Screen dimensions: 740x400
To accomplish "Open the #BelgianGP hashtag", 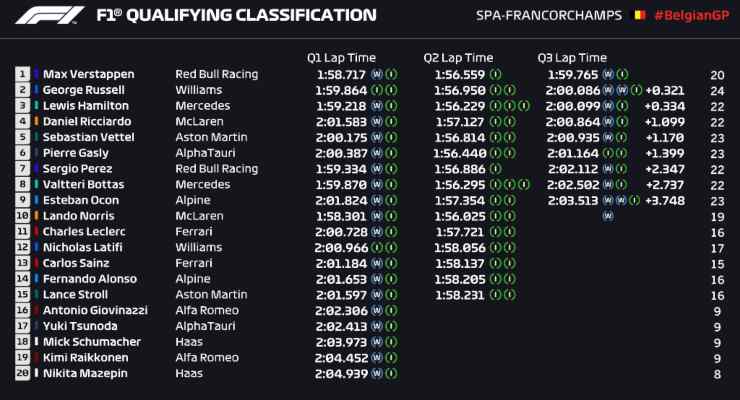I will [x=691, y=16].
